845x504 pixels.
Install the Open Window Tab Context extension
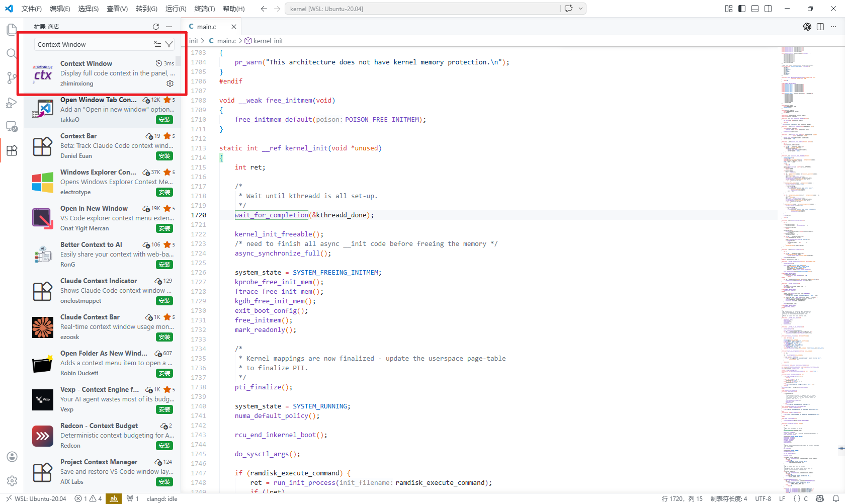[x=164, y=120]
